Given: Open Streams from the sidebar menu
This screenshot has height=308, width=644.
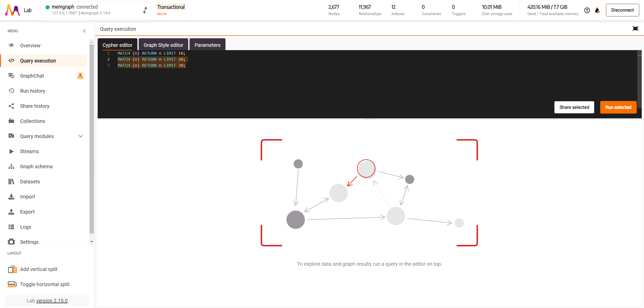Looking at the screenshot, I should [29, 151].
